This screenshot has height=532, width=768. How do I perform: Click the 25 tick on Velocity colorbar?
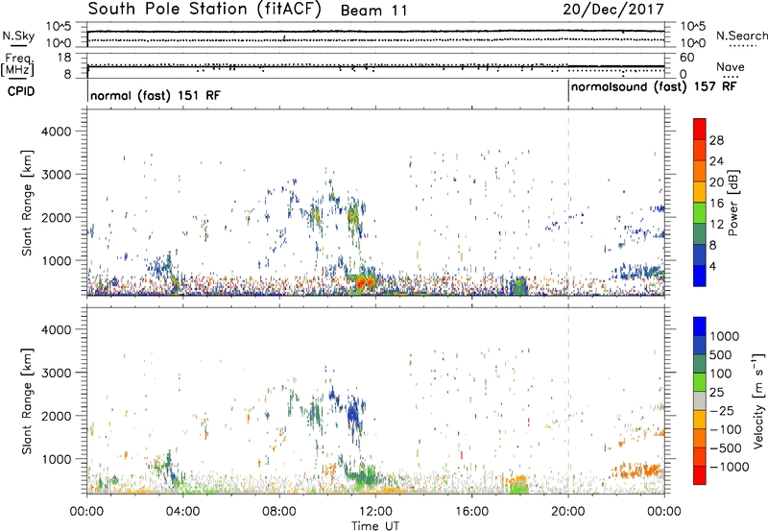(716, 392)
